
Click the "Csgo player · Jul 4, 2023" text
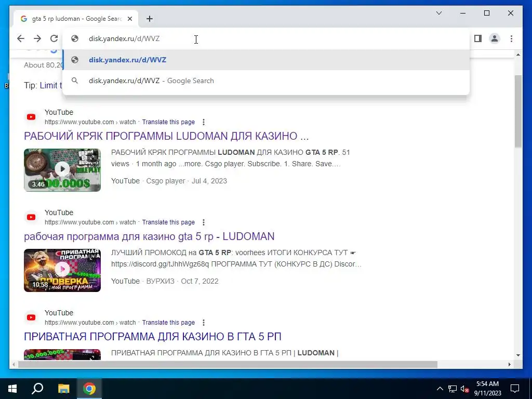pos(187,181)
